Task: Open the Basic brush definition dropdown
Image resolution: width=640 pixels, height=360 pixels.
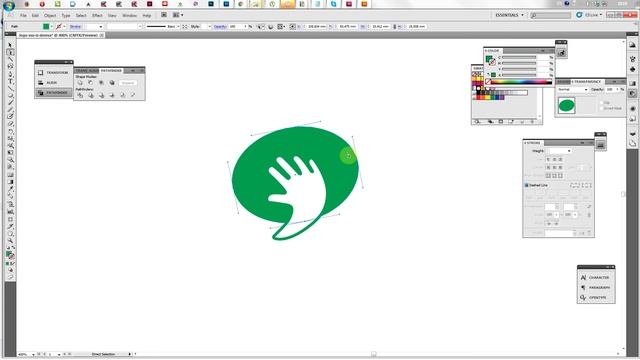Action: pyautogui.click(x=178, y=27)
